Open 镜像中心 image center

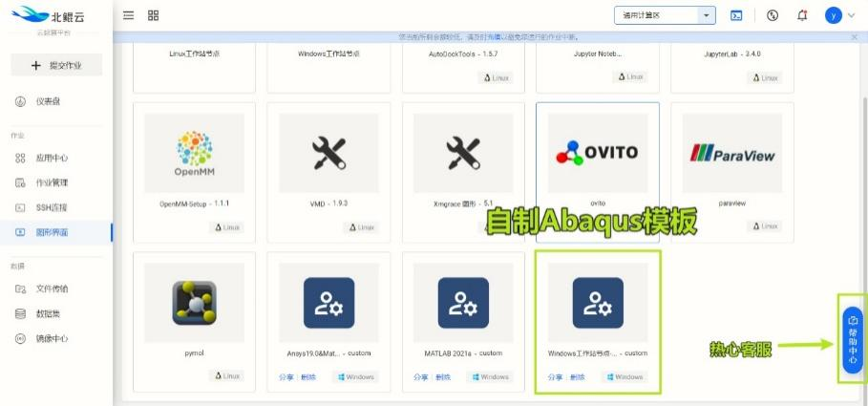[52, 338]
